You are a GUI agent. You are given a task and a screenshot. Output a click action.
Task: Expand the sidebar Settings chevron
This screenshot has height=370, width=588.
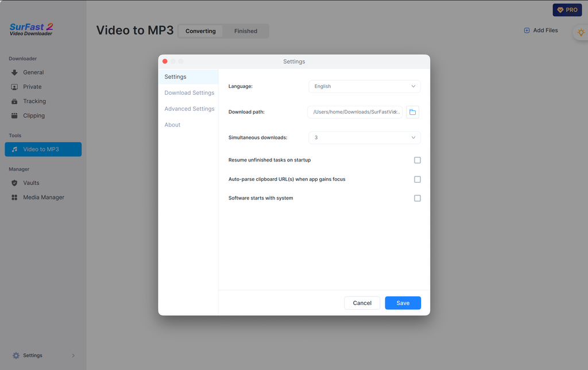[x=73, y=356]
